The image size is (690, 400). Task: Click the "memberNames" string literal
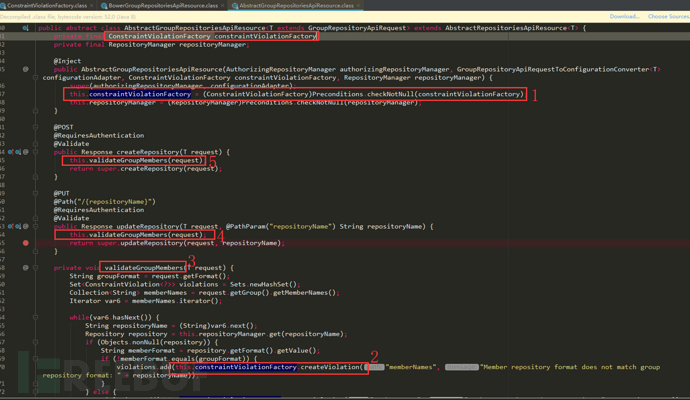coord(411,367)
